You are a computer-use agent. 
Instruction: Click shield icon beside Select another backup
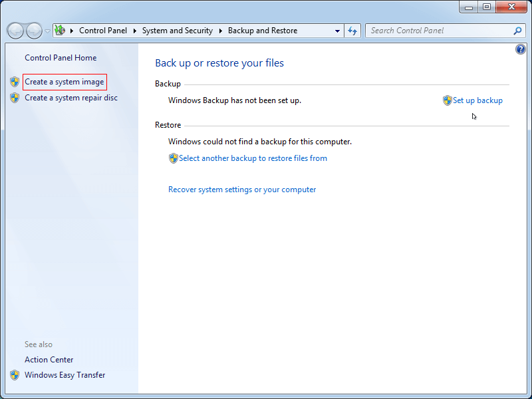[x=174, y=158]
